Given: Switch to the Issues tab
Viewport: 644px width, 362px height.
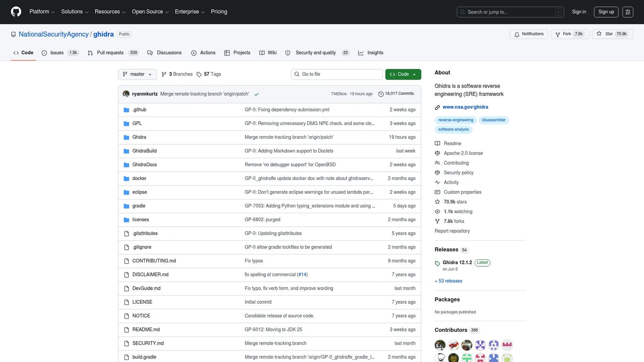Looking at the screenshot, I should (x=60, y=53).
